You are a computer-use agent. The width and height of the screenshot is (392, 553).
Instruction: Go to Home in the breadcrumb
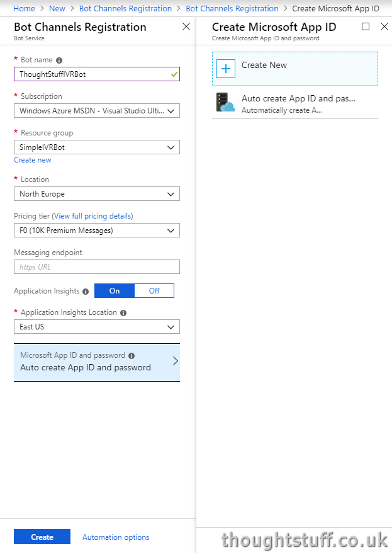click(x=24, y=8)
